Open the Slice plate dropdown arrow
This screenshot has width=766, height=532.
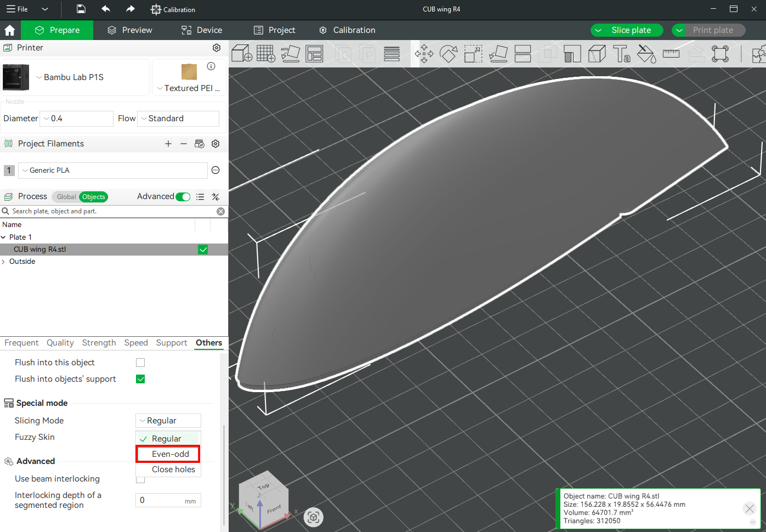pos(599,30)
